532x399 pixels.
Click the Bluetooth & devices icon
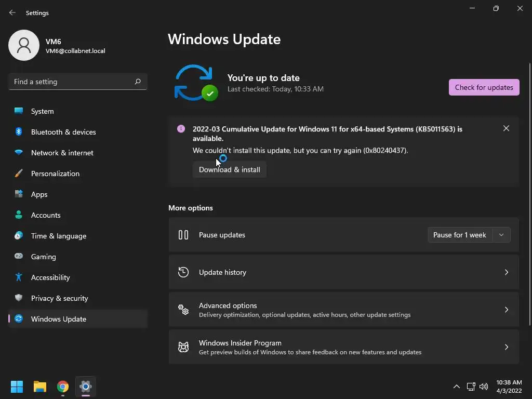point(19,132)
